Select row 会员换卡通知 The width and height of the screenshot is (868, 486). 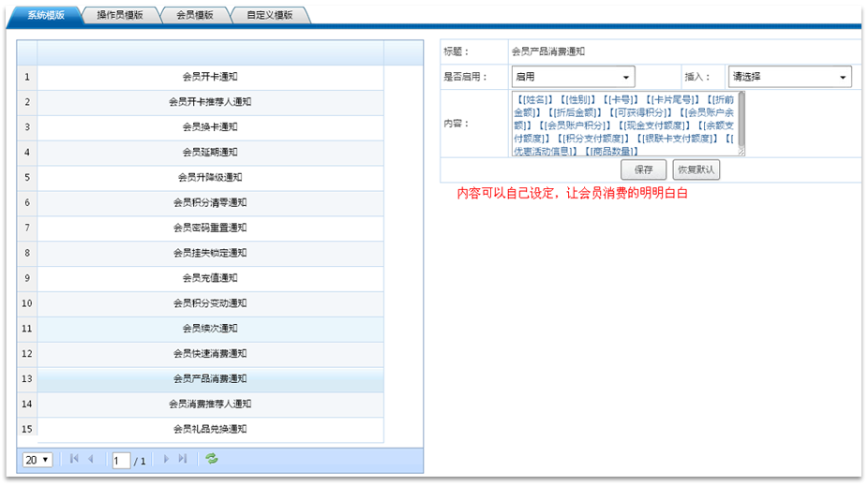coord(210,127)
